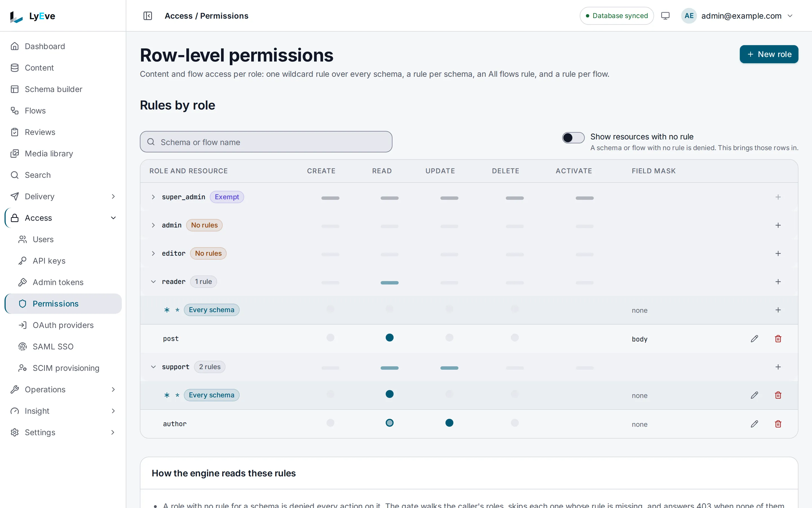This screenshot has height=508, width=812.
Task: Collapse the reader role row
Action: [x=153, y=282]
